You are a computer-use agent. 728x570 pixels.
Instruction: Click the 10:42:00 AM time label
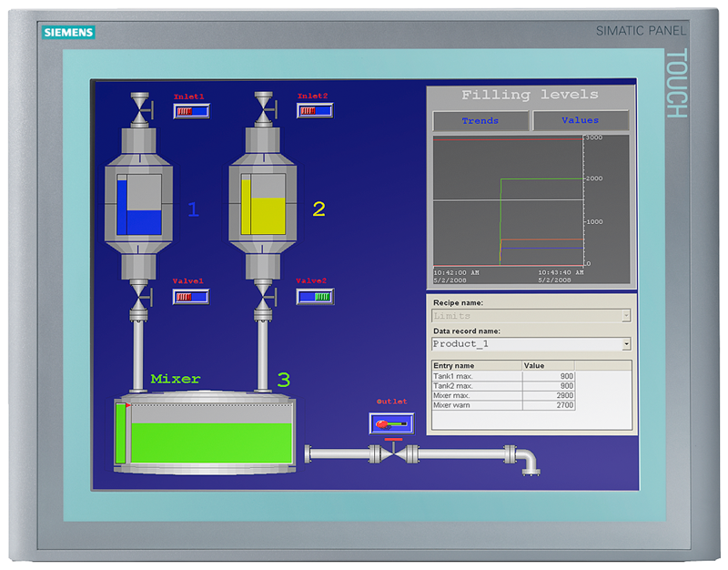tap(457, 272)
